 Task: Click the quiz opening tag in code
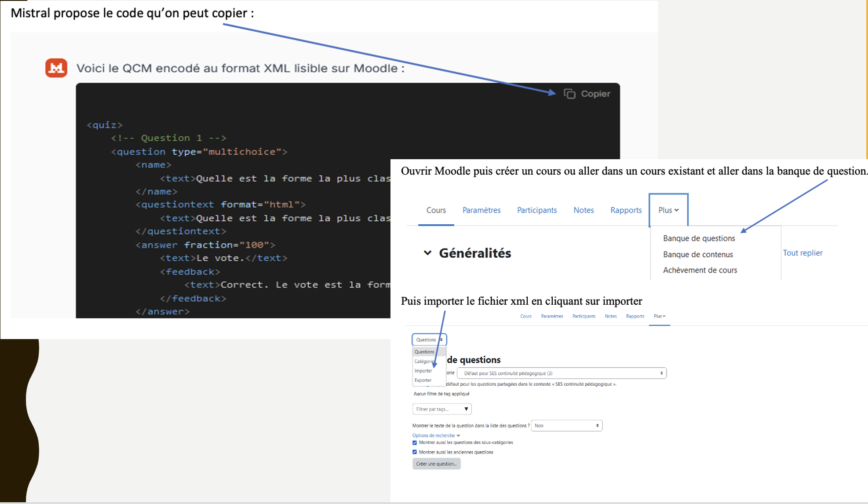coord(105,125)
